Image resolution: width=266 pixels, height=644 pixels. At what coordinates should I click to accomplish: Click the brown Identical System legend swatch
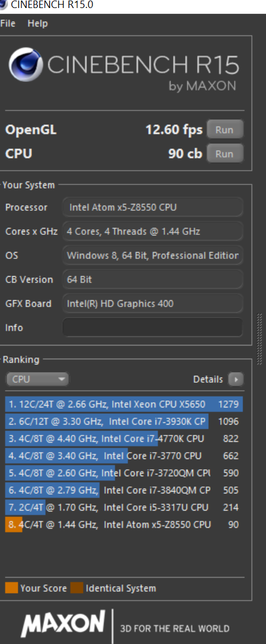tap(77, 588)
